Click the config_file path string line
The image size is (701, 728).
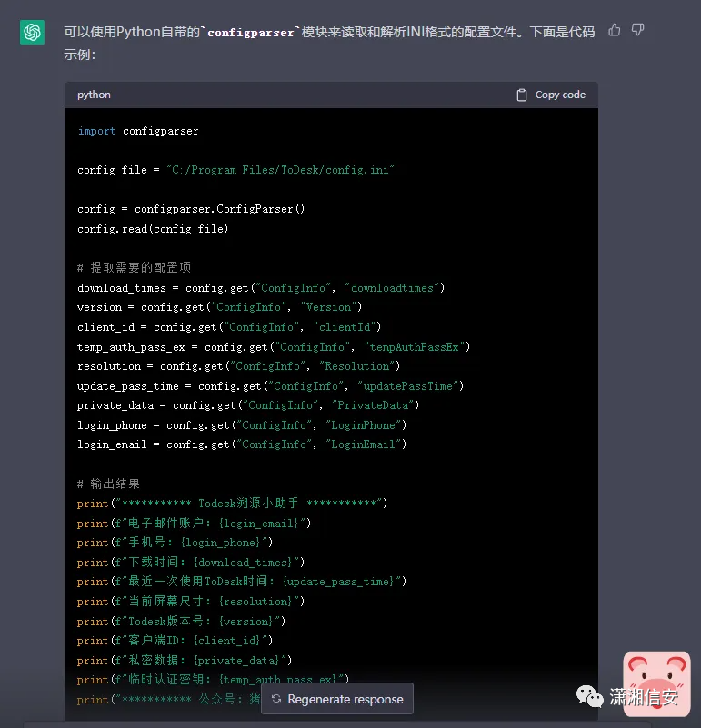pos(236,170)
